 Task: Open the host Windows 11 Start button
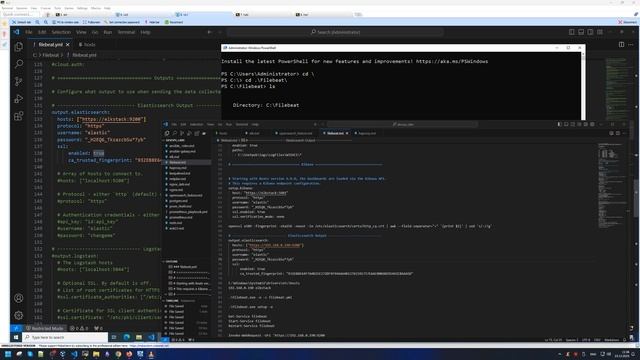tap(8, 354)
